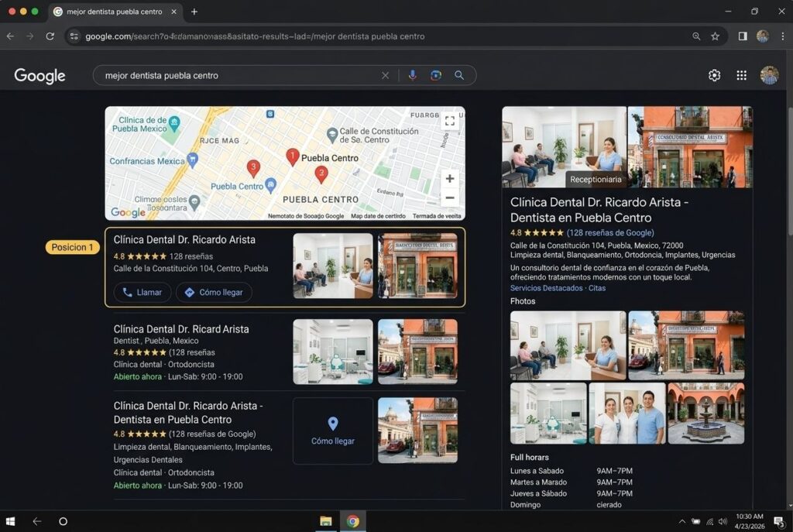Open the Google apps grid

point(741,75)
